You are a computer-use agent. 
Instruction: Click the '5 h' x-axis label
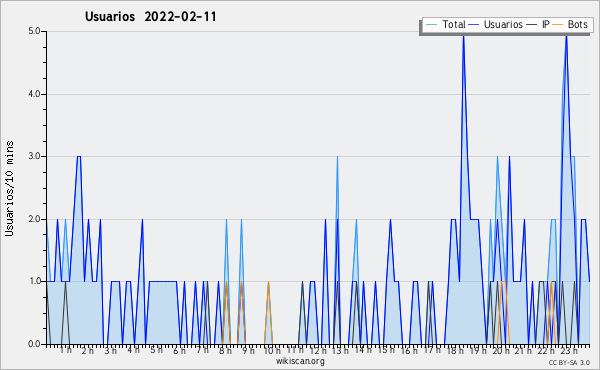click(x=156, y=350)
